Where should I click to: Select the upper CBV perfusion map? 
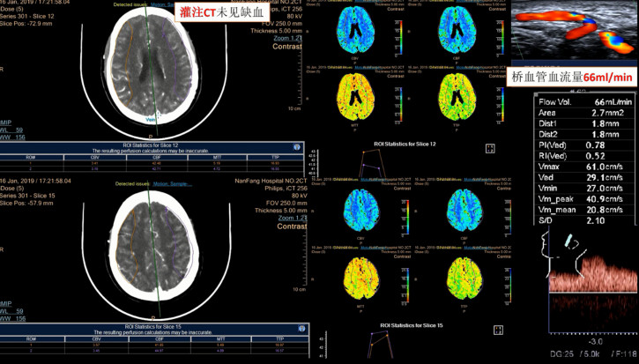tap(355, 29)
